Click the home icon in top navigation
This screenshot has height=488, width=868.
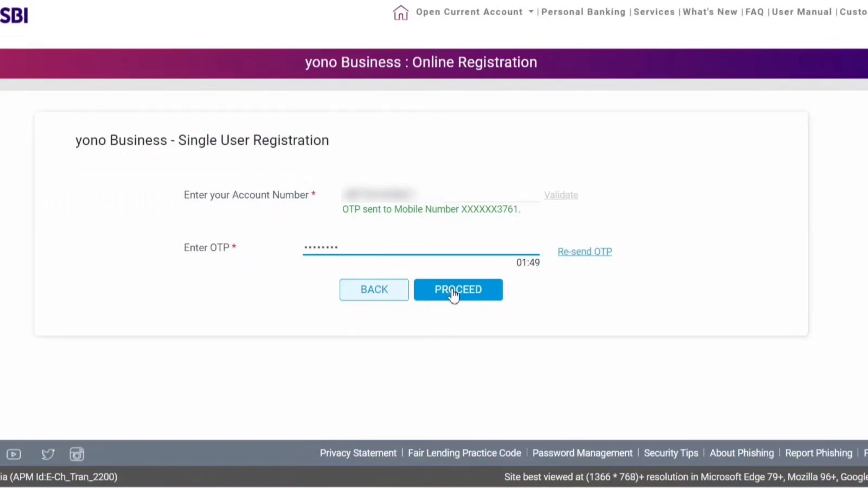pyautogui.click(x=400, y=12)
